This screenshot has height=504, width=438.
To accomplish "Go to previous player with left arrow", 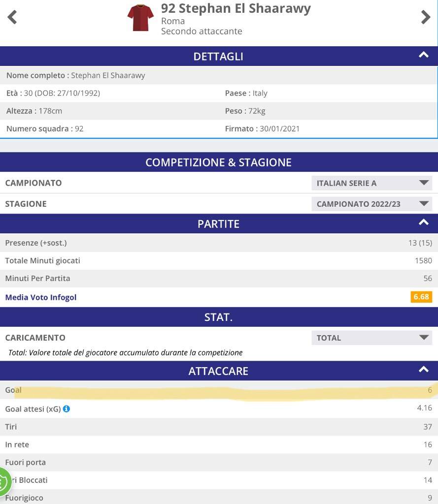I will (12, 17).
